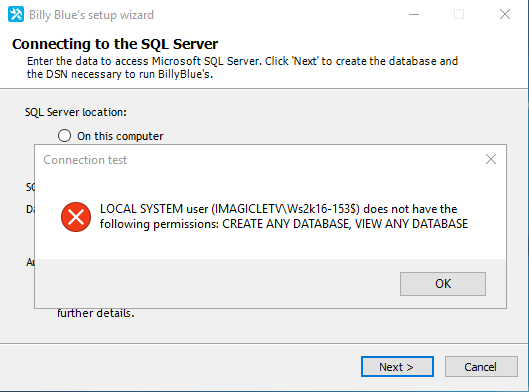Viewport: 529px width, 392px height.
Task: Click the 'SQL Server location:' label
Action: point(76,112)
